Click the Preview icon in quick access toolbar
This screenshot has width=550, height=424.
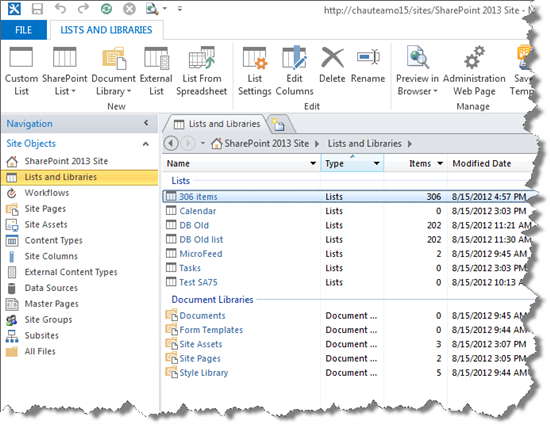(x=152, y=9)
